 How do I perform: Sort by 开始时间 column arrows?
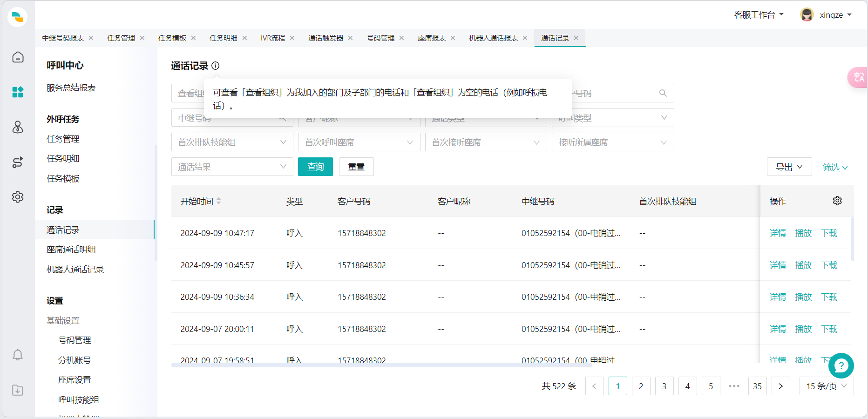[x=219, y=201]
